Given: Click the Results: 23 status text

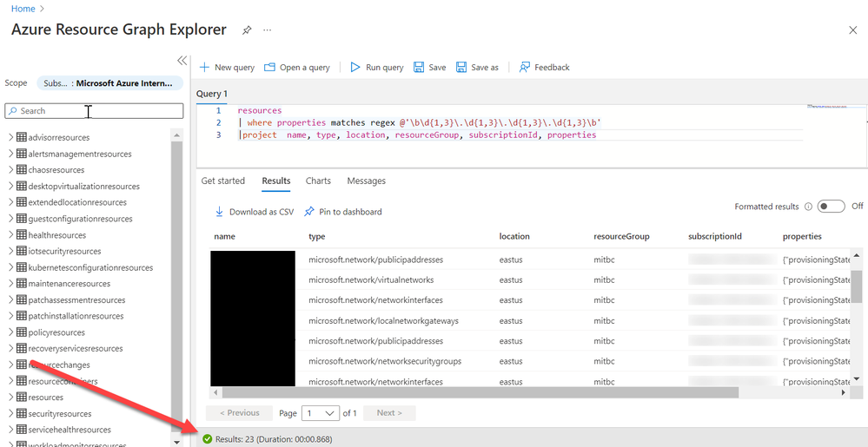Looking at the screenshot, I should (x=274, y=439).
